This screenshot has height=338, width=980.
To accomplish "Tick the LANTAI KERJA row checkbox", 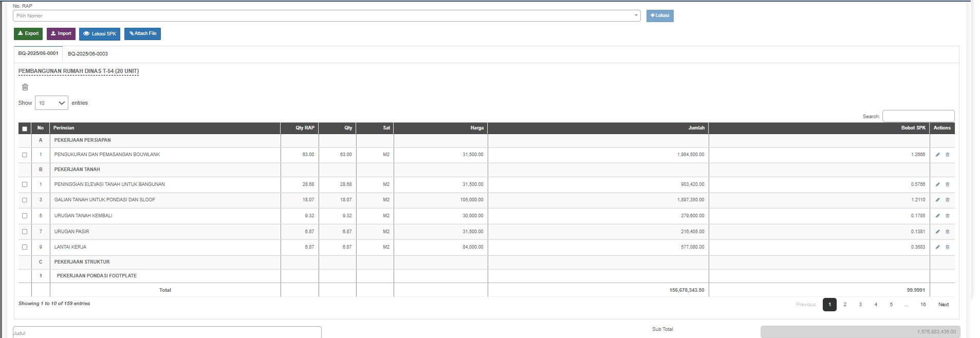I will 25,247.
